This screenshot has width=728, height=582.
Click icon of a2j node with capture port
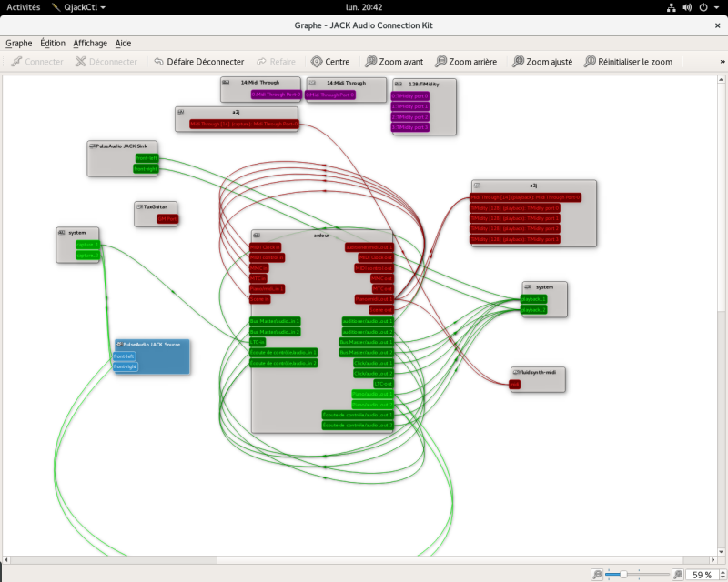tap(181, 112)
